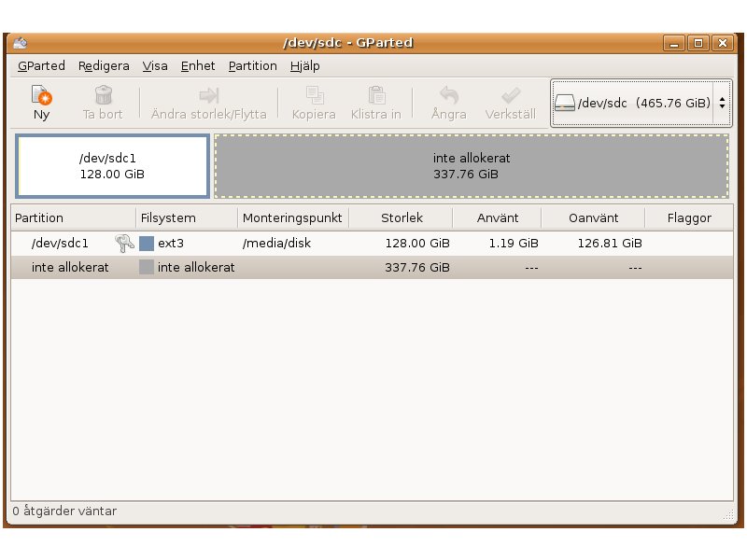This screenshot has height=560, width=747.
Task: Click the 1.19 GiB used cell
Action: pyautogui.click(x=514, y=244)
